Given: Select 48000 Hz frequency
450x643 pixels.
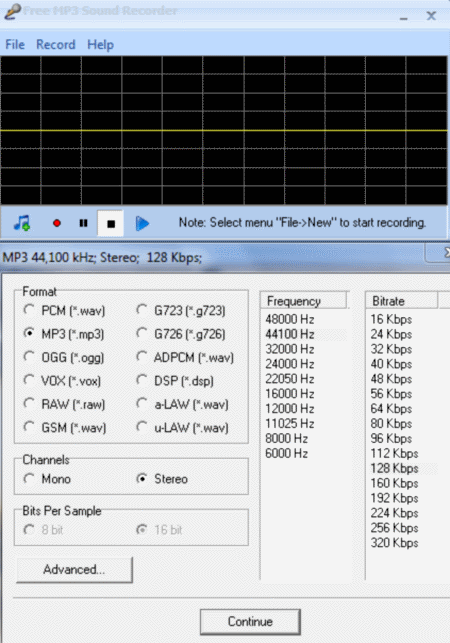Looking at the screenshot, I should 290,319.
